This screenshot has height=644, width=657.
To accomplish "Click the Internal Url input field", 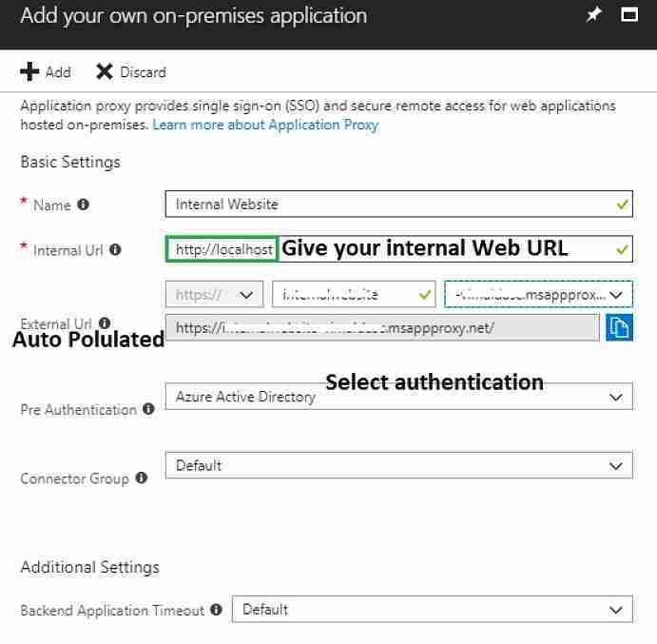I will pos(399,249).
